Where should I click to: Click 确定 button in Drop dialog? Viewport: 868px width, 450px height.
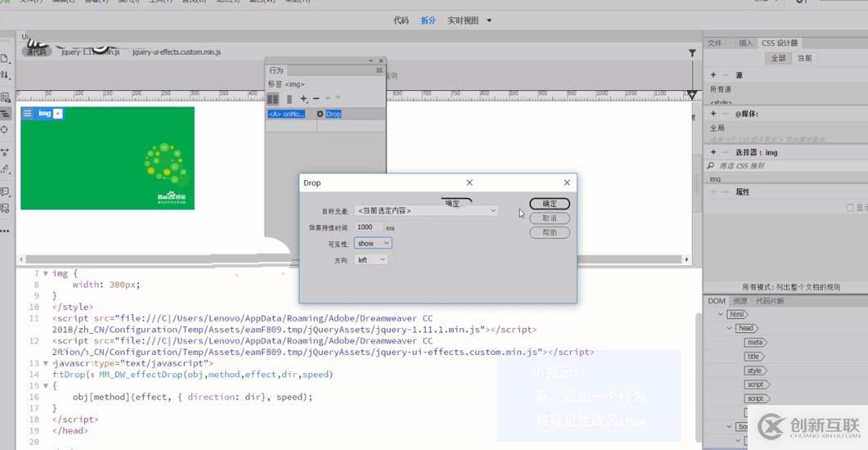(x=549, y=204)
